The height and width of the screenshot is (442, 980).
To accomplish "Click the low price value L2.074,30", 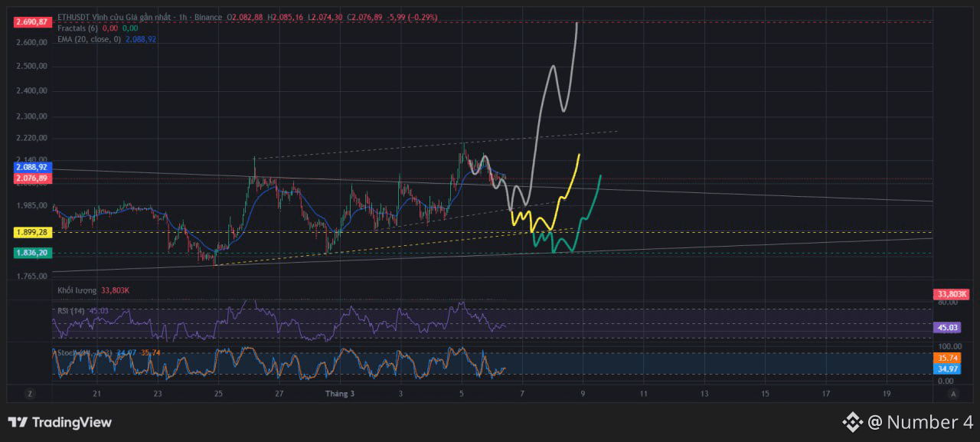I will [x=325, y=17].
